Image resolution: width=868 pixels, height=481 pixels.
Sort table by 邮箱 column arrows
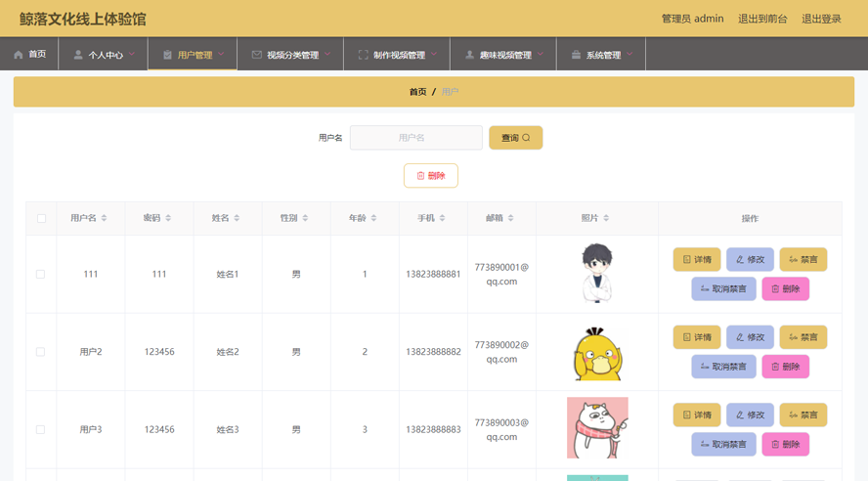tap(511, 218)
